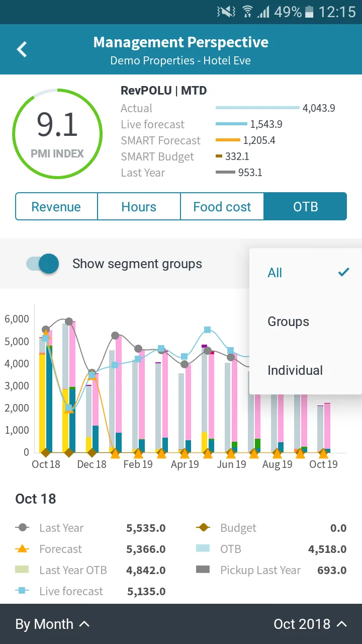This screenshot has width=362, height=644.
Task: Choose All in the segment dropdown
Action: coord(275,273)
